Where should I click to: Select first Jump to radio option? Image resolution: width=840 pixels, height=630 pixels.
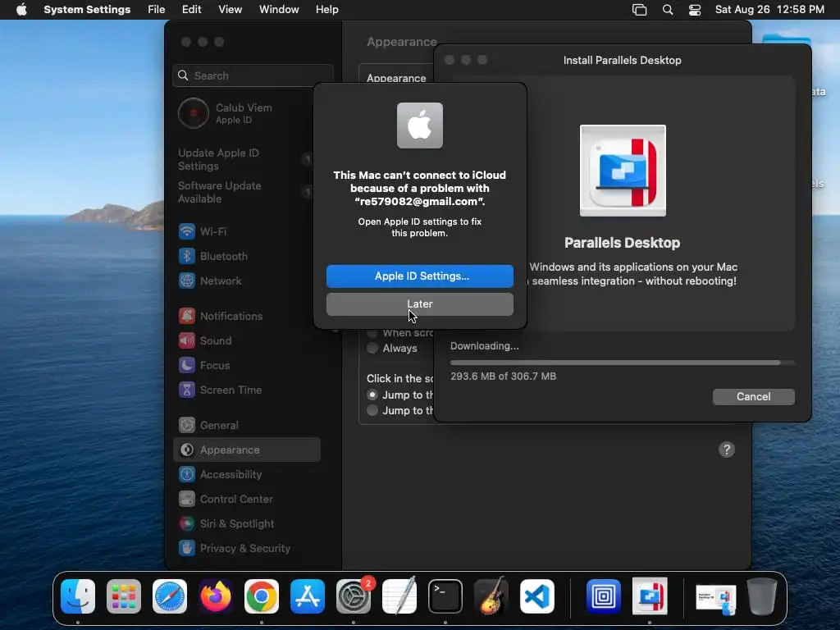click(x=372, y=395)
